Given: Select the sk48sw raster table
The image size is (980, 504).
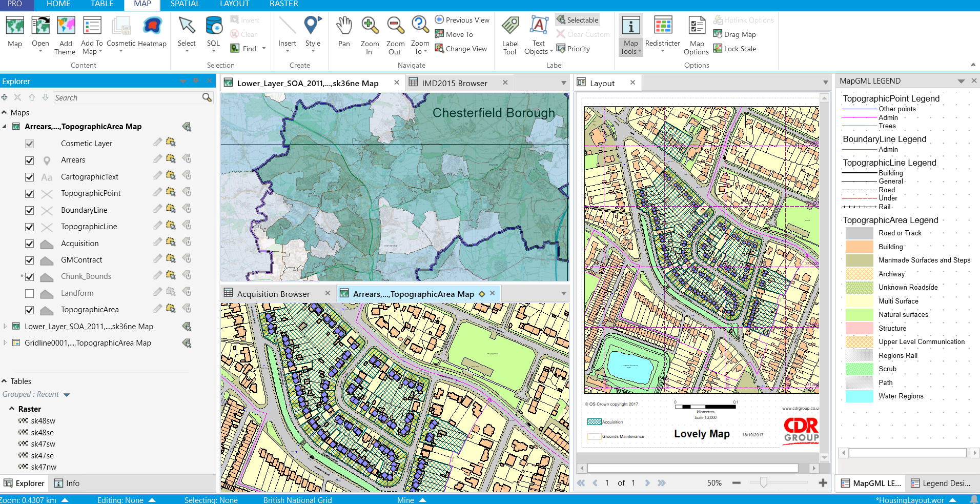Looking at the screenshot, I should pyautogui.click(x=43, y=421).
